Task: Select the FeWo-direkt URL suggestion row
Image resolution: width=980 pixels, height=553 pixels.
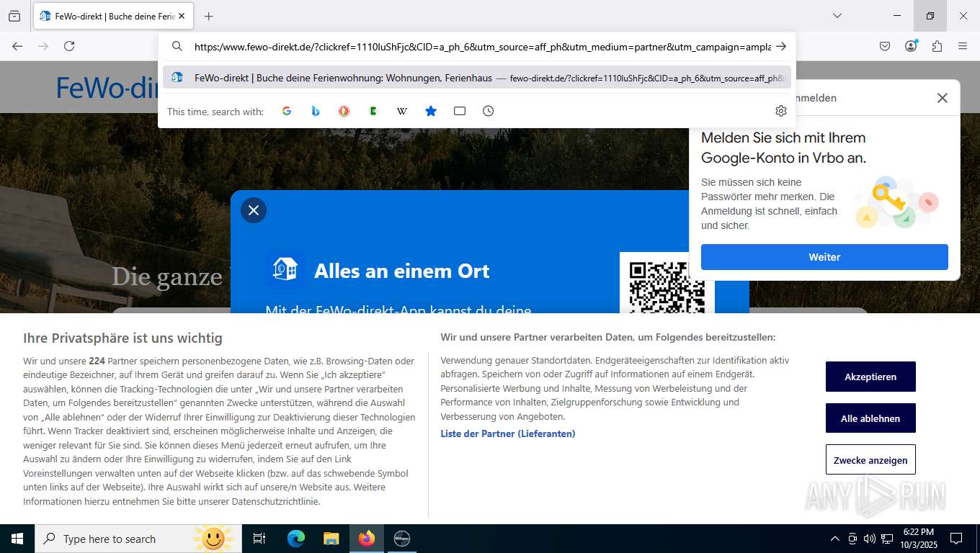Action: [x=476, y=78]
